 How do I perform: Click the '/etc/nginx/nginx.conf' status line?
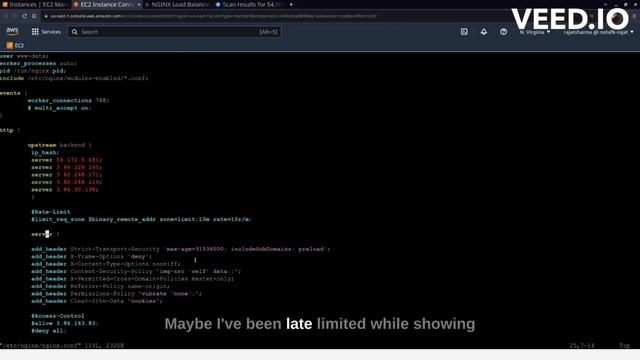tap(62, 346)
